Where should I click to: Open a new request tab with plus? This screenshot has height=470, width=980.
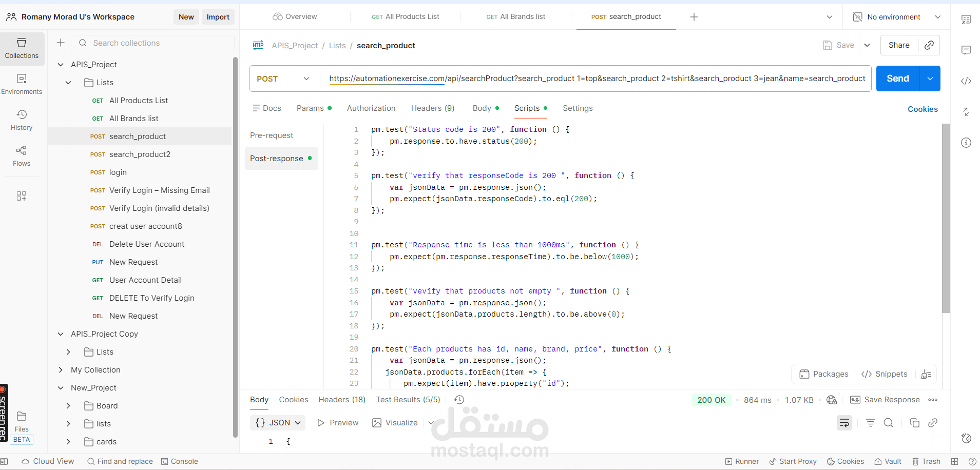click(x=694, y=17)
